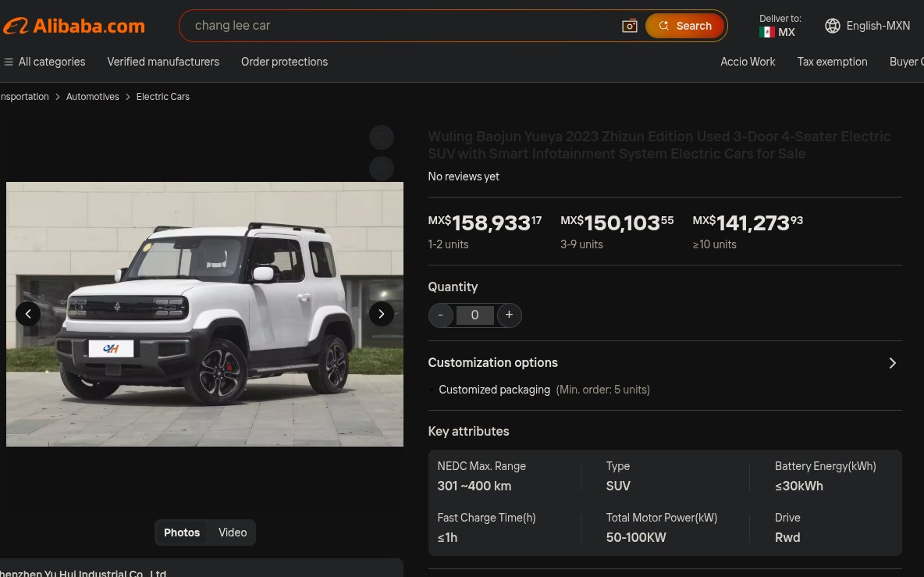Open Order protections menu
This screenshot has height=577, width=924.
284,62
